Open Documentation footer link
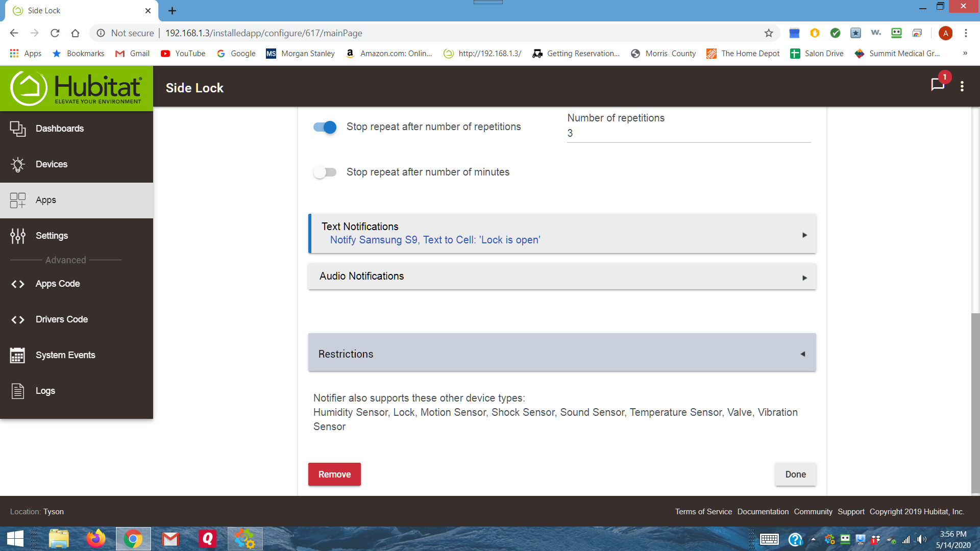 coord(763,512)
